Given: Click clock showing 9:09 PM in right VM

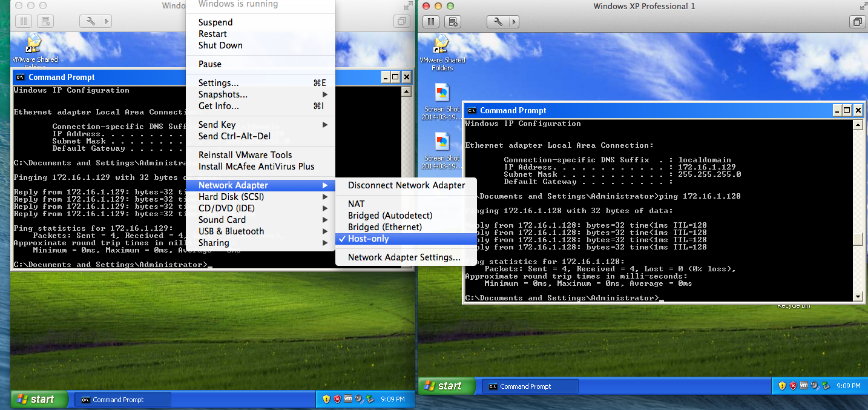Looking at the screenshot, I should 848,386.
